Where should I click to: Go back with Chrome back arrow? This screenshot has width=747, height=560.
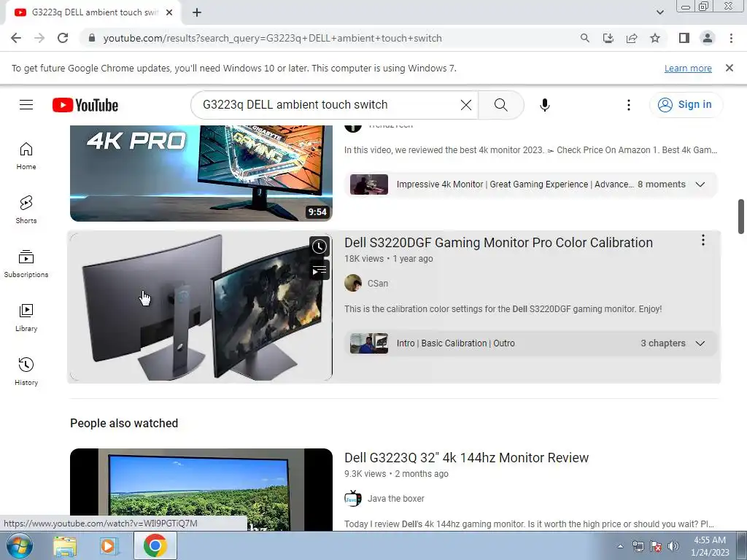(x=16, y=38)
